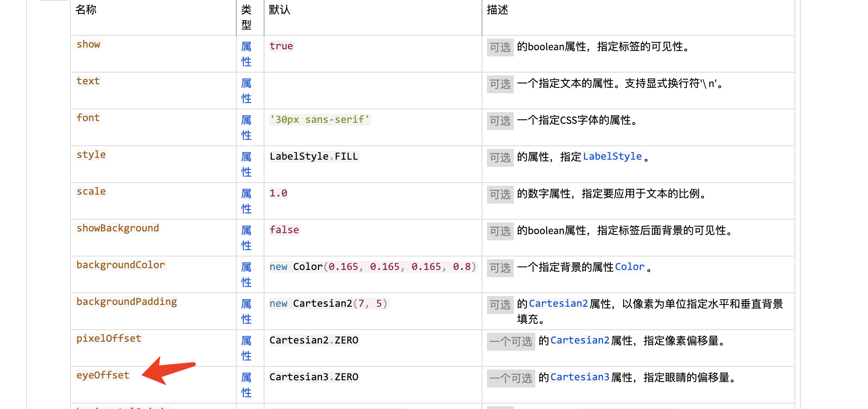Follow the 属性 type link for font
Viewport: 868px width, 409px height.
coord(246,127)
